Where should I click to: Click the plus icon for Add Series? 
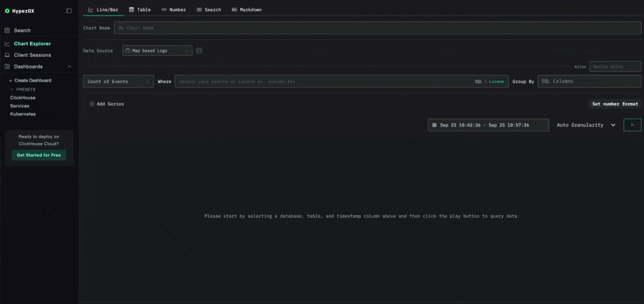(92, 104)
